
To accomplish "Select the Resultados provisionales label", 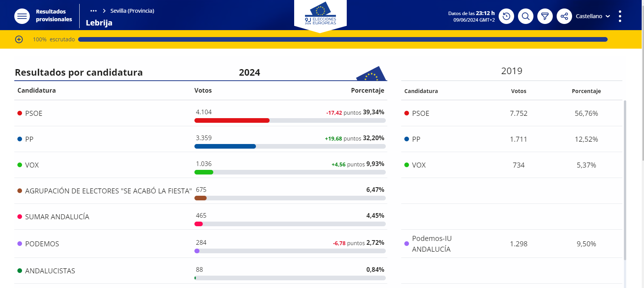I will (54, 15).
